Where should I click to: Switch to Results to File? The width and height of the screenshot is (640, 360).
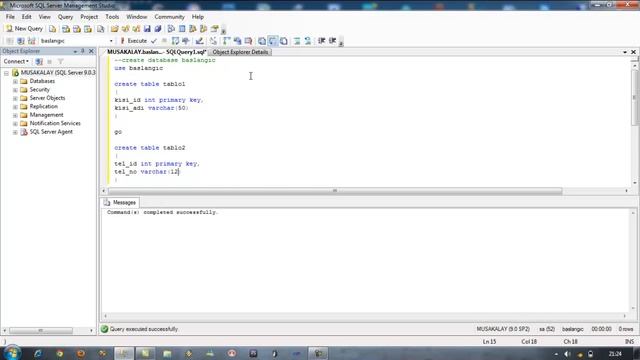pos(284,41)
